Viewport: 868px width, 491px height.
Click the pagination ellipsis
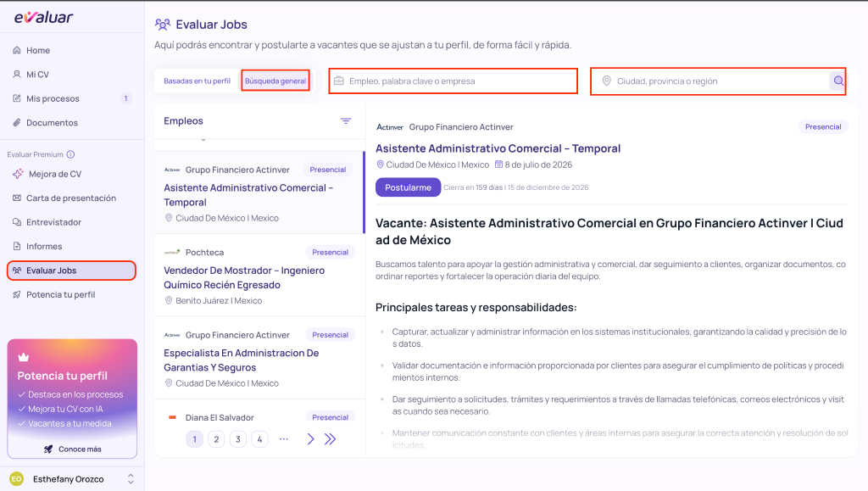pos(284,439)
